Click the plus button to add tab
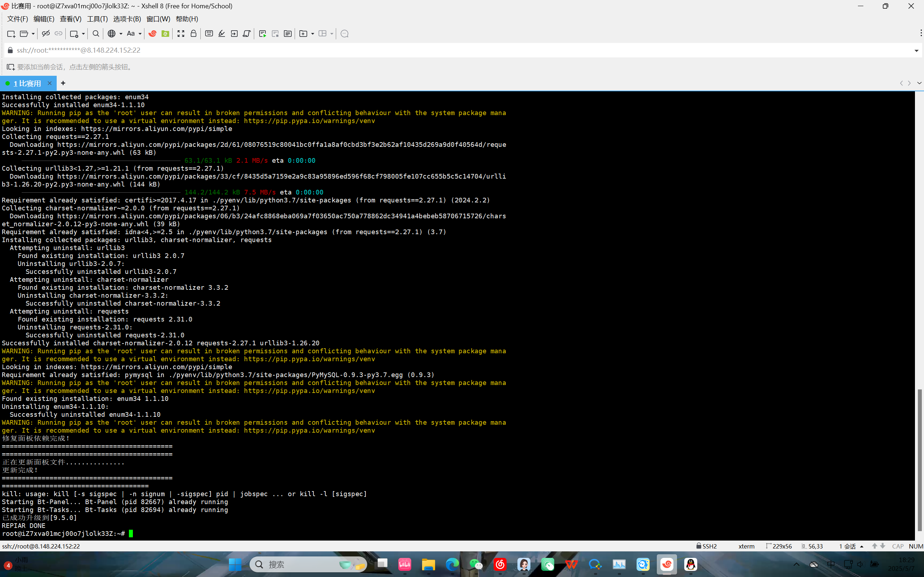 pyautogui.click(x=63, y=83)
